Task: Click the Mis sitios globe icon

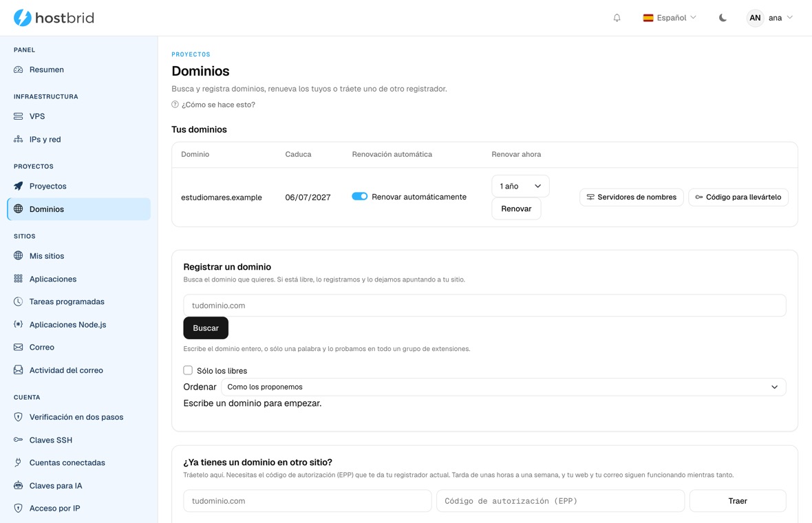Action: [x=18, y=255]
